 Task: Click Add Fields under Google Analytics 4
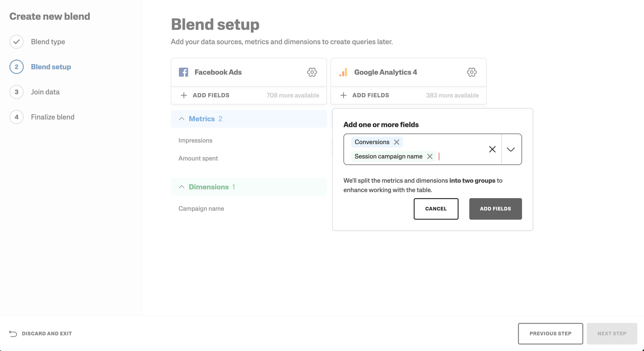click(x=365, y=95)
